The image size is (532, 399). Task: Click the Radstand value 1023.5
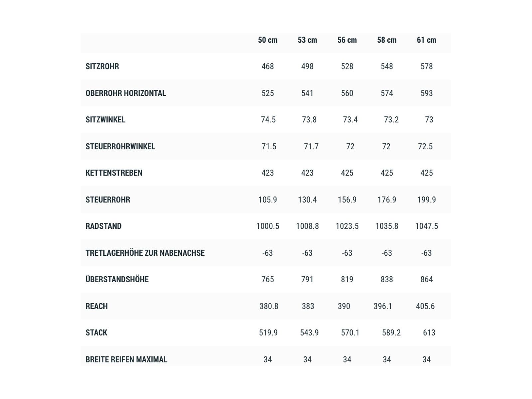click(x=347, y=226)
